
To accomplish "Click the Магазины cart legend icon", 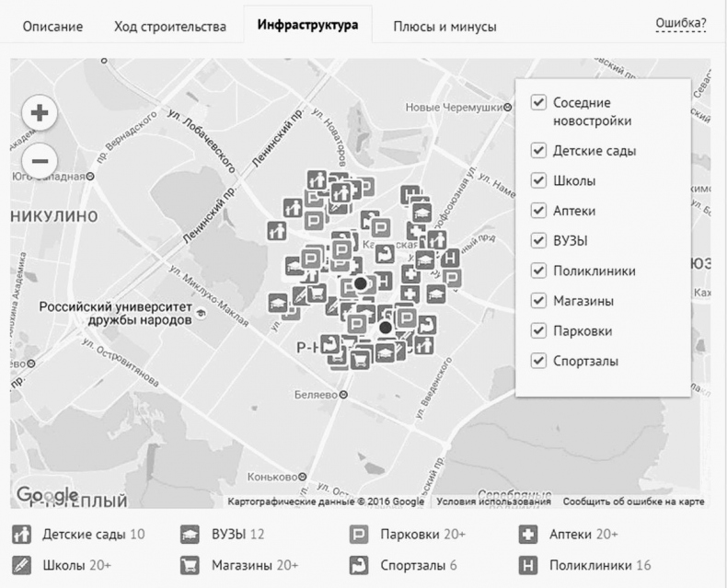I will click(190, 565).
